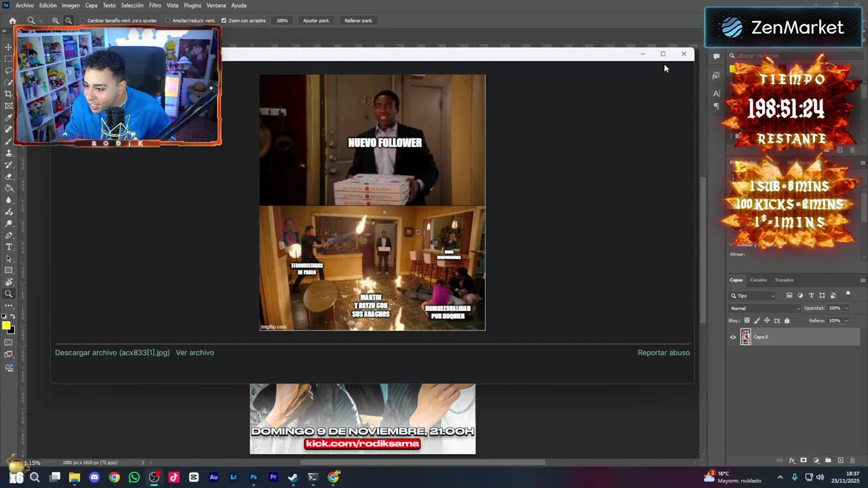Toggle Quick Mask mode icon

(x=9, y=342)
